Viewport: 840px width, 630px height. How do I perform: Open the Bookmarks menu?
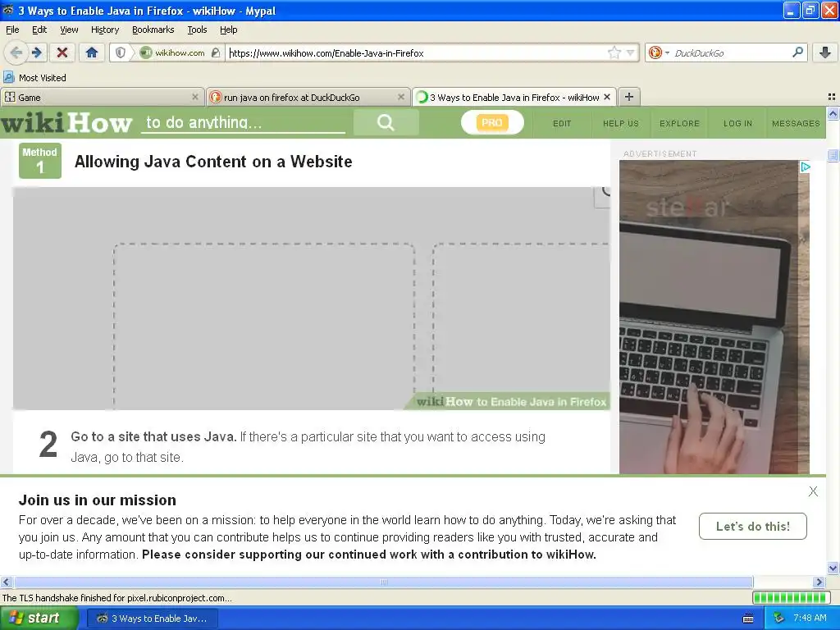coord(153,30)
